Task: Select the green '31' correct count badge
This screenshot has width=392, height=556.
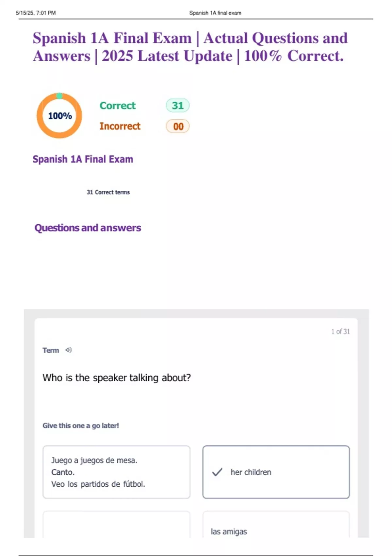Action: click(x=178, y=105)
